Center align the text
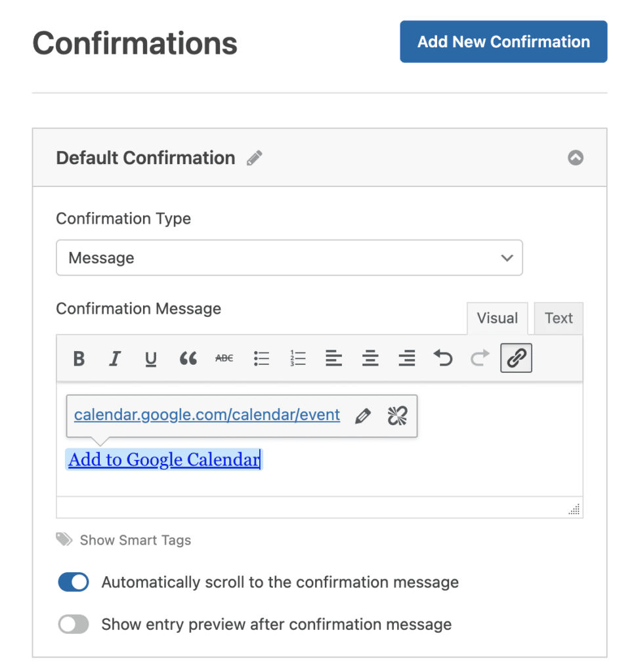 coord(371,358)
